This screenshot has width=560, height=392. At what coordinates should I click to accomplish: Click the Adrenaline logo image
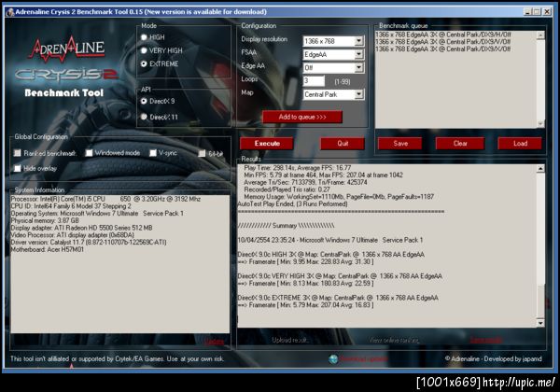[x=67, y=49]
